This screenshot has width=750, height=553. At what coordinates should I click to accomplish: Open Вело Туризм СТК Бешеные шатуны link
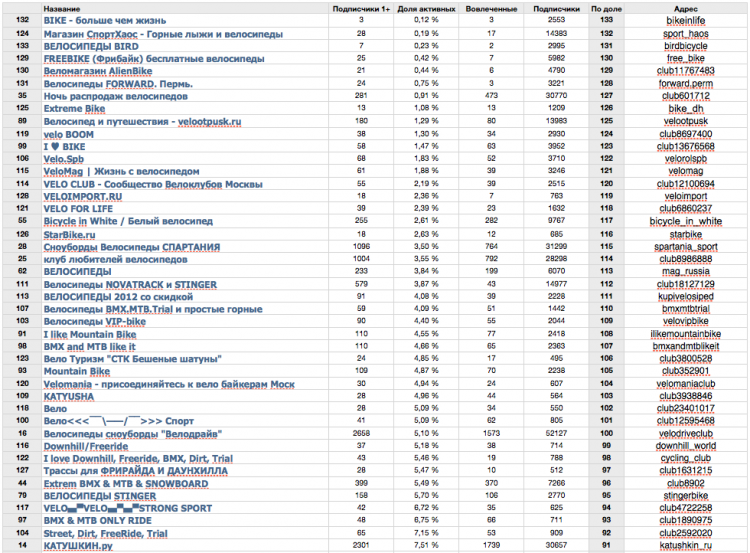click(132, 359)
